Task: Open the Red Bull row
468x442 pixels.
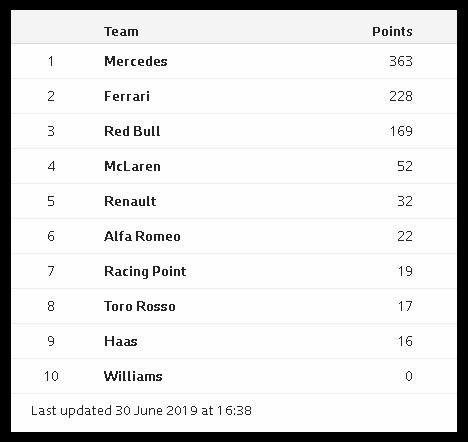Action: tap(234, 131)
